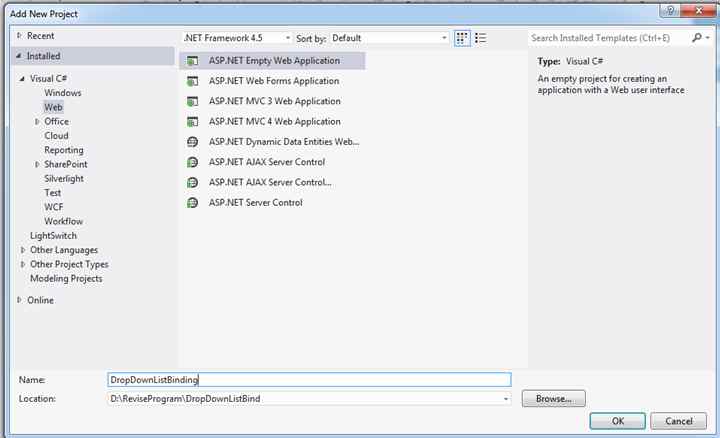Close the Add New Project dialog
Image resolution: width=720 pixels, height=438 pixels.
coord(698,10)
